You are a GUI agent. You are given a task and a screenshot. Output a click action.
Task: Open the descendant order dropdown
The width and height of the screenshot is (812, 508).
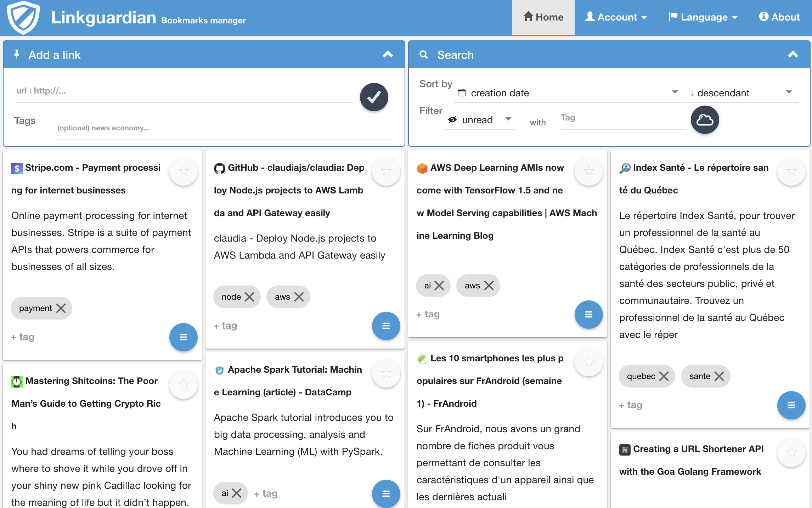742,93
